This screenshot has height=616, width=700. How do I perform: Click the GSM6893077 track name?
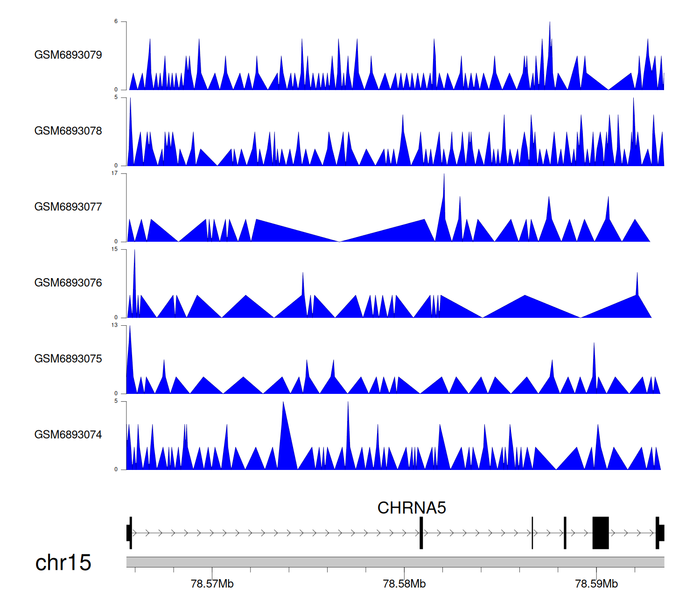(68, 207)
